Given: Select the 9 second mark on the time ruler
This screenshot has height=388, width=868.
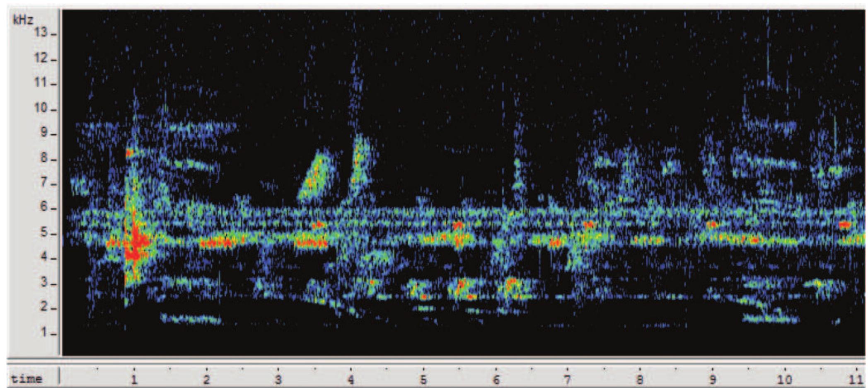Looking at the screenshot, I should tap(712, 378).
